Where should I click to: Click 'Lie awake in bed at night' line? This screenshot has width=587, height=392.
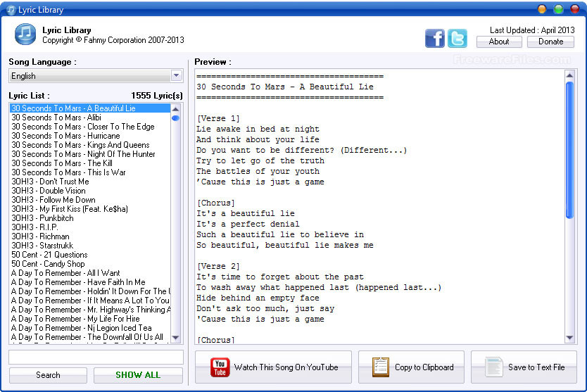(258, 129)
